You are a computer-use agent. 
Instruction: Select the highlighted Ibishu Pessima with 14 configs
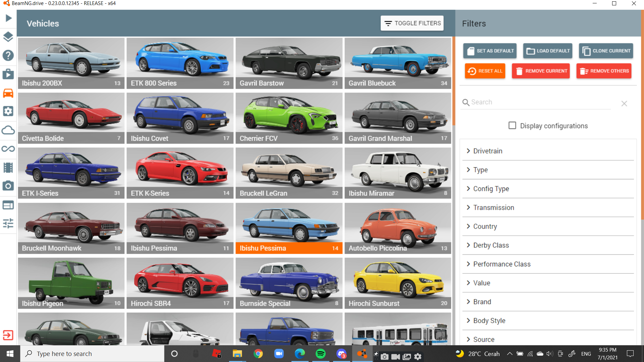[289, 228]
